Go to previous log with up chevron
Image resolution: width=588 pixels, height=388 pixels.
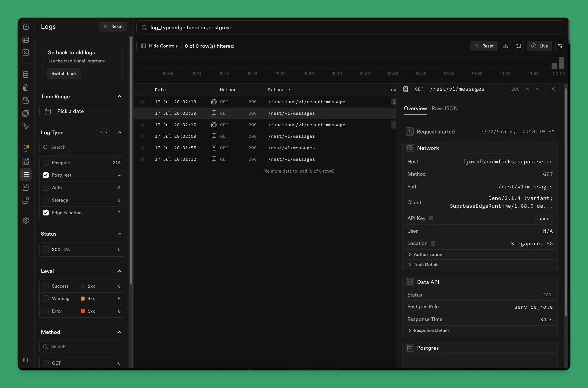pos(527,89)
